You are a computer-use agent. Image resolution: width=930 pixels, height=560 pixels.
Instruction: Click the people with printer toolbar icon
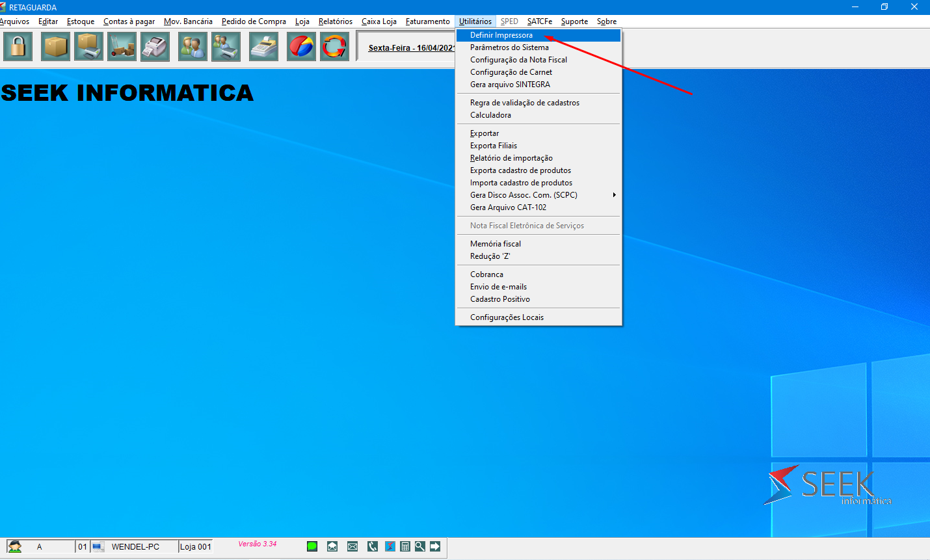click(x=226, y=47)
